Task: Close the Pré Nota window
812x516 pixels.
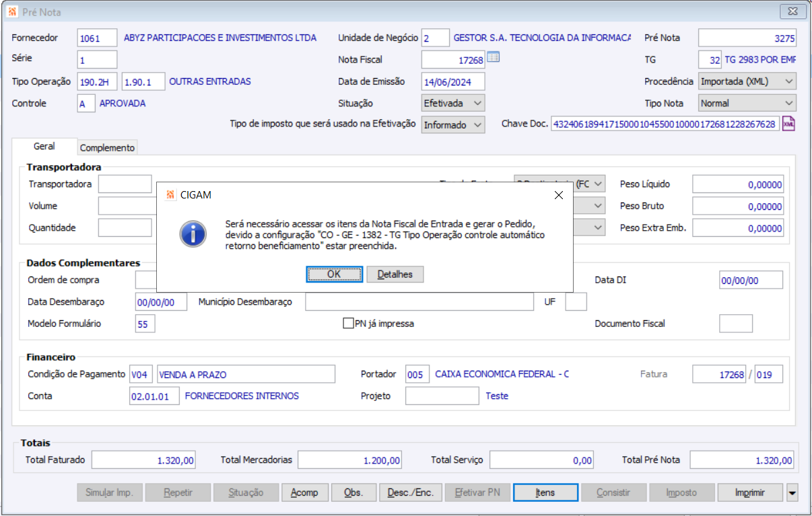Action: pyautogui.click(x=793, y=11)
